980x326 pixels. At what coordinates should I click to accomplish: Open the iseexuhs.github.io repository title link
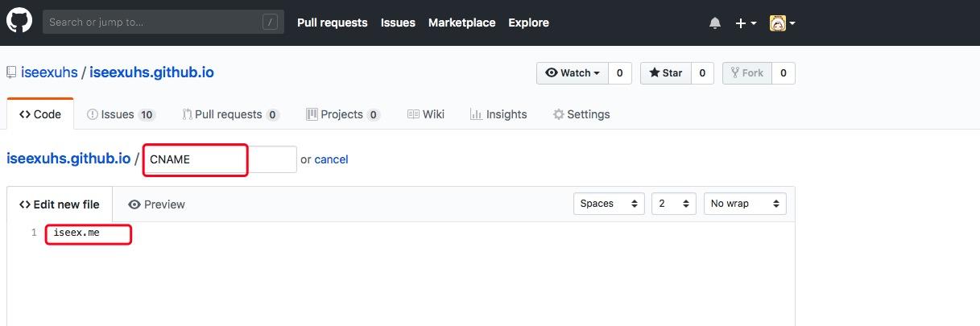point(151,72)
